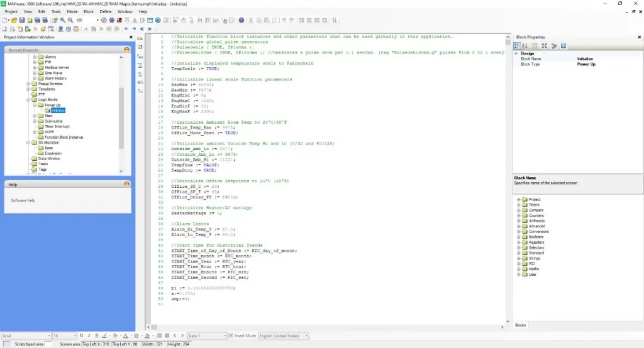Select the Modbus Server tree item

[57, 68]
